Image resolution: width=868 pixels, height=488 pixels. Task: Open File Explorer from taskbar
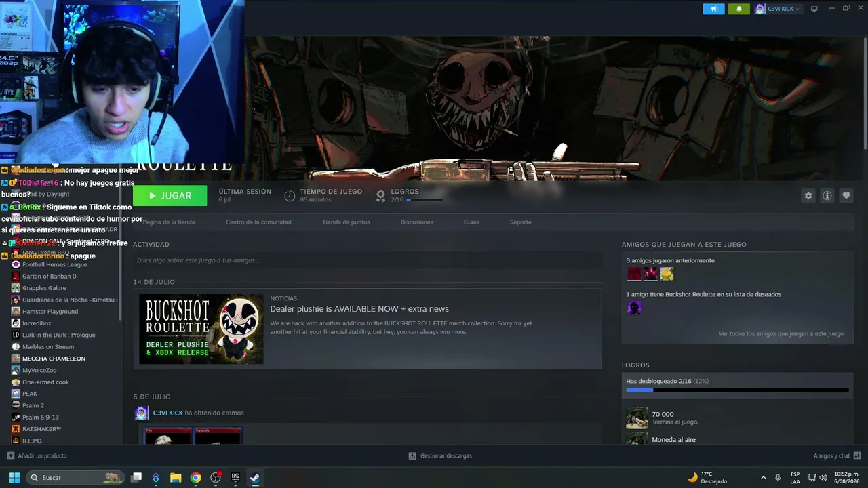(x=176, y=478)
